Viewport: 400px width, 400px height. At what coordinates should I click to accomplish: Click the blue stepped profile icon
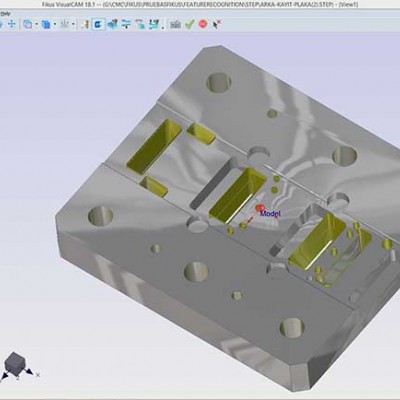[x=154, y=24]
